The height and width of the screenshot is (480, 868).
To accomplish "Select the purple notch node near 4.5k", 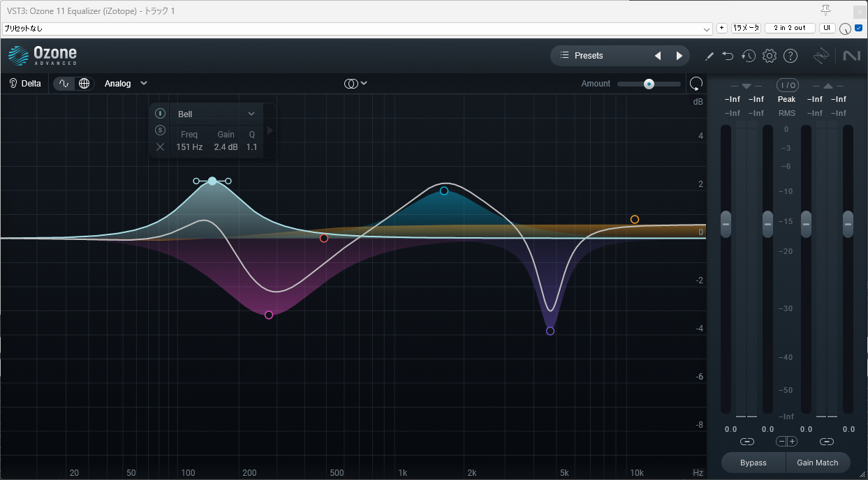I will click(550, 331).
